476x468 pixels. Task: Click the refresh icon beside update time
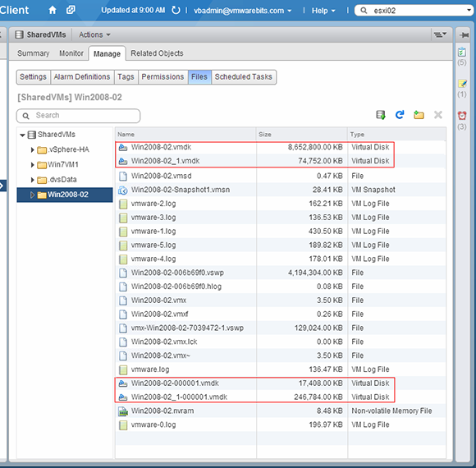(176, 11)
